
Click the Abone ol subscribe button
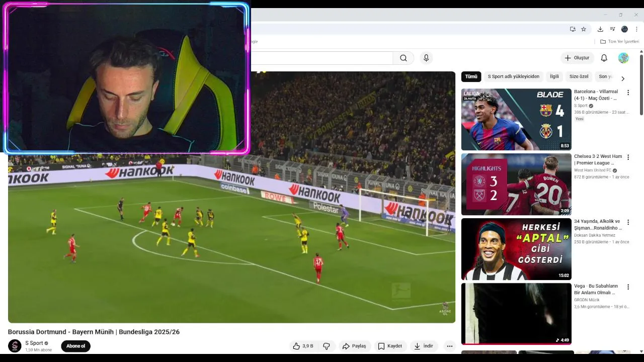[x=76, y=346]
